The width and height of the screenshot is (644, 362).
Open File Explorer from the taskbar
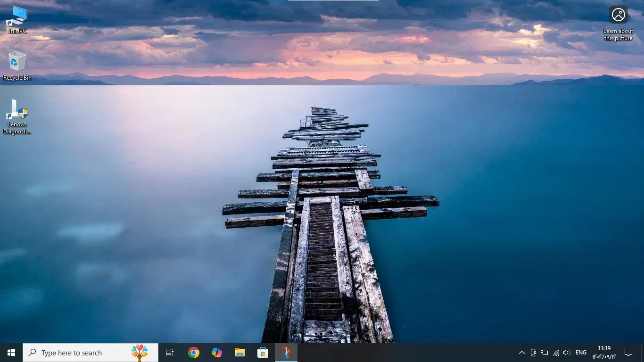[239, 352]
